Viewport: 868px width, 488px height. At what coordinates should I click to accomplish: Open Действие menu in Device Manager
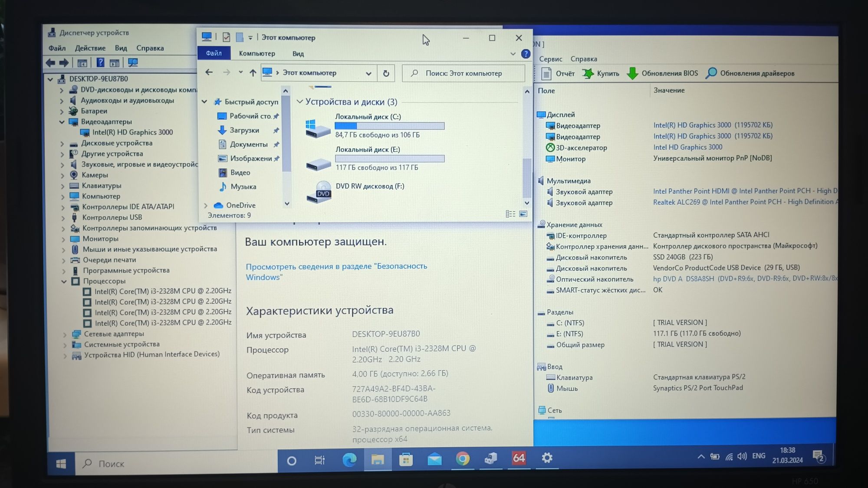tap(90, 48)
